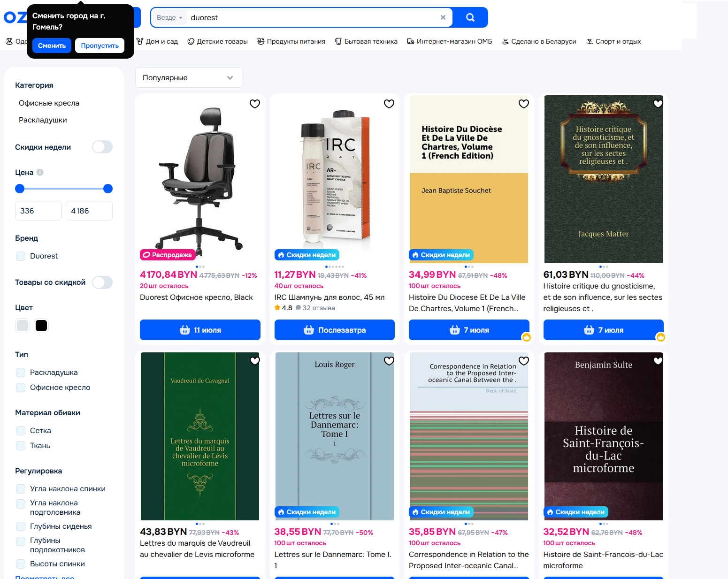
Task: Open Бытовая техника menu category
Action: pyautogui.click(x=366, y=41)
